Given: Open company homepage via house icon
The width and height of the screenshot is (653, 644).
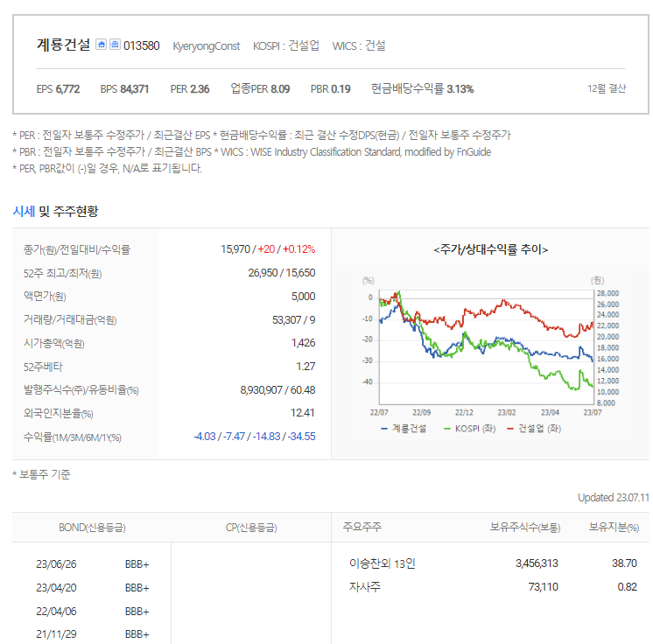Looking at the screenshot, I should click(101, 44).
